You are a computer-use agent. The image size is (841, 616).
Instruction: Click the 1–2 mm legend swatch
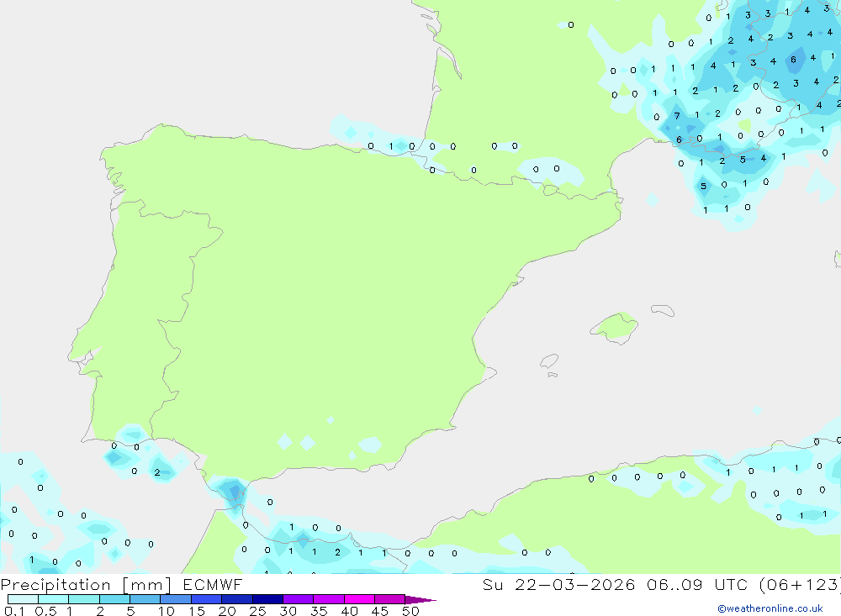click(83, 599)
